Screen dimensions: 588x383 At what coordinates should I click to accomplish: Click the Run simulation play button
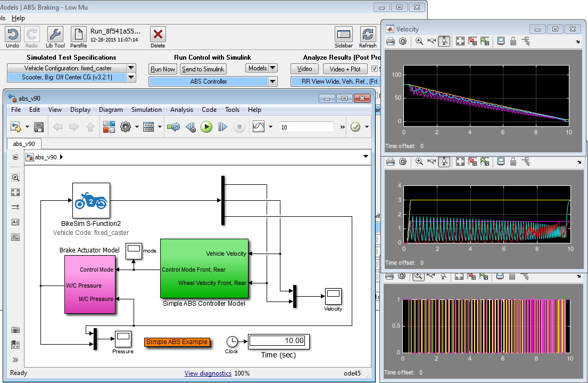pos(206,127)
